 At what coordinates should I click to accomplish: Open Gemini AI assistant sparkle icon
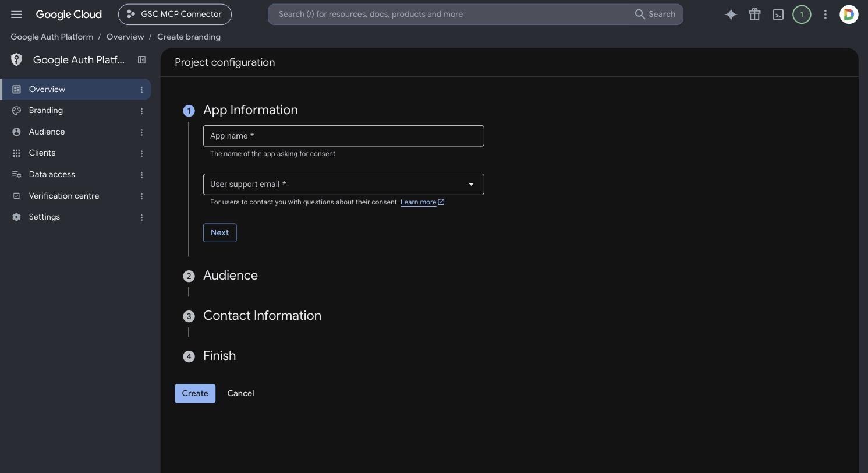coord(731,15)
